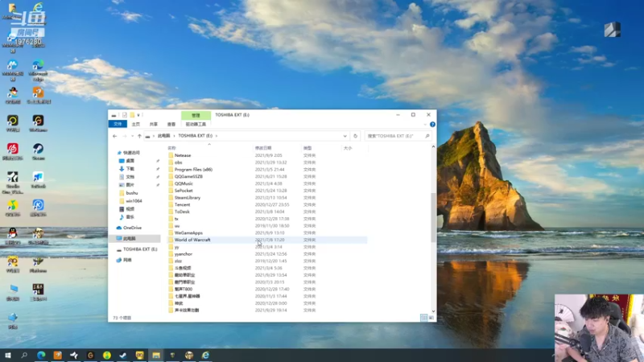Click quick access properties icon in title bar
This screenshot has width=644, height=362.
click(x=125, y=115)
